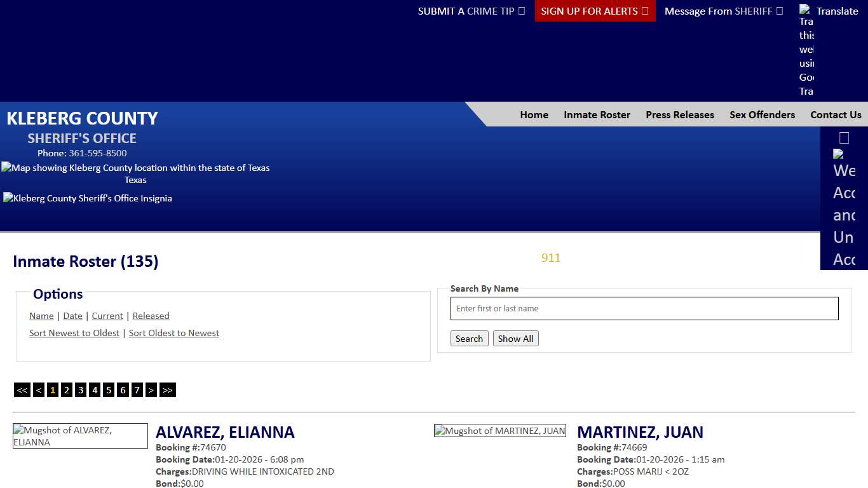Click the Enter first or last name field
The width and height of the screenshot is (868, 488).
[644, 308]
